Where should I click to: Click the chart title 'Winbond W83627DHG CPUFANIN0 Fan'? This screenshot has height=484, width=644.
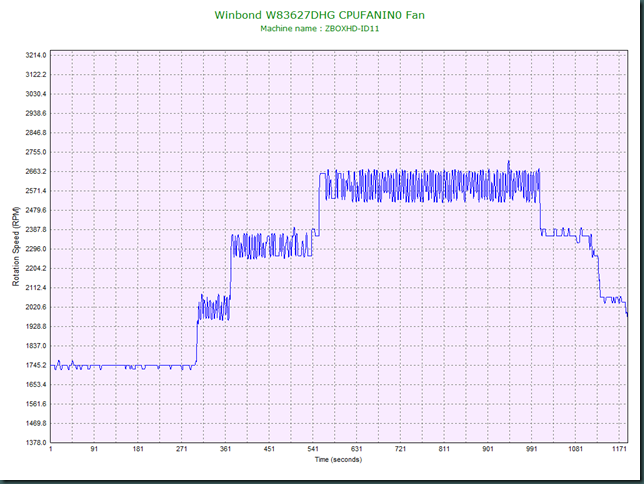[320, 15]
